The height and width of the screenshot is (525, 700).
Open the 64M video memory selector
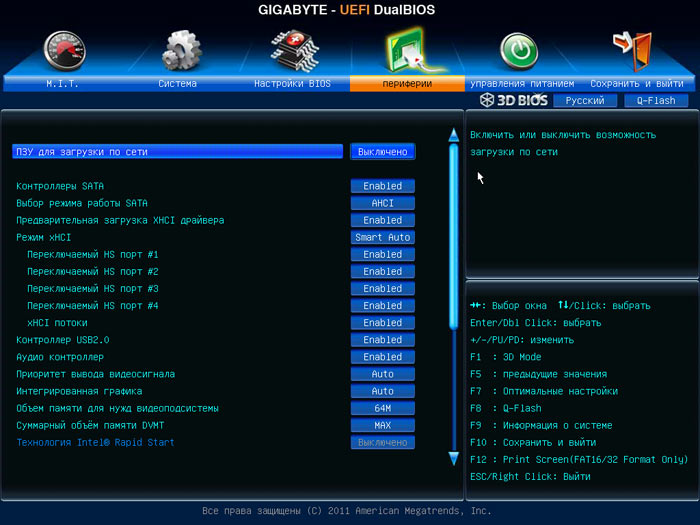pyautogui.click(x=383, y=408)
